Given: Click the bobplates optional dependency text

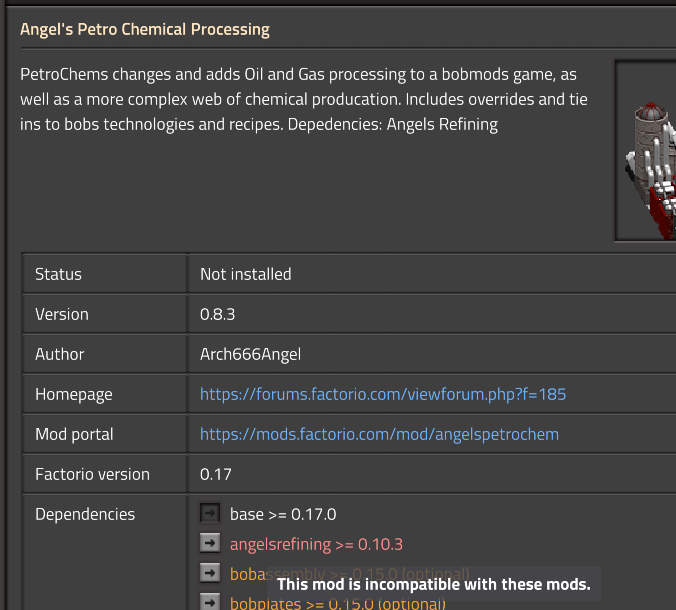Looking at the screenshot, I should pos(338,603).
